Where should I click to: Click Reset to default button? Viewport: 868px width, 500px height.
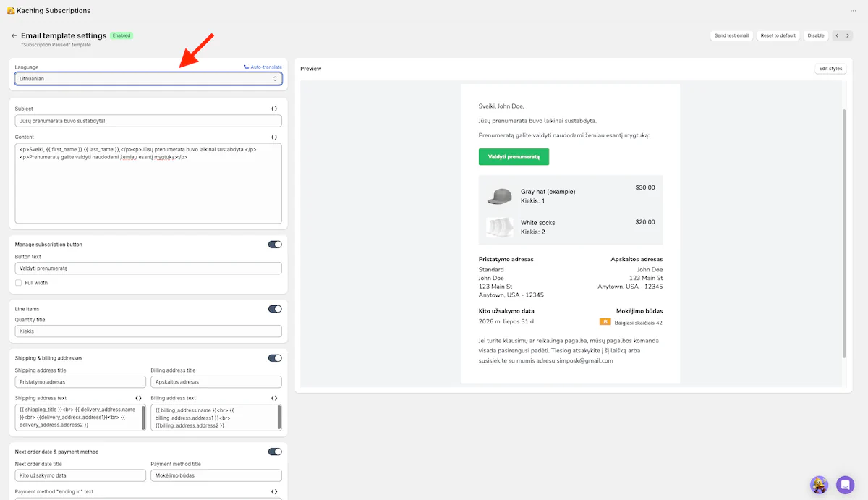point(778,35)
